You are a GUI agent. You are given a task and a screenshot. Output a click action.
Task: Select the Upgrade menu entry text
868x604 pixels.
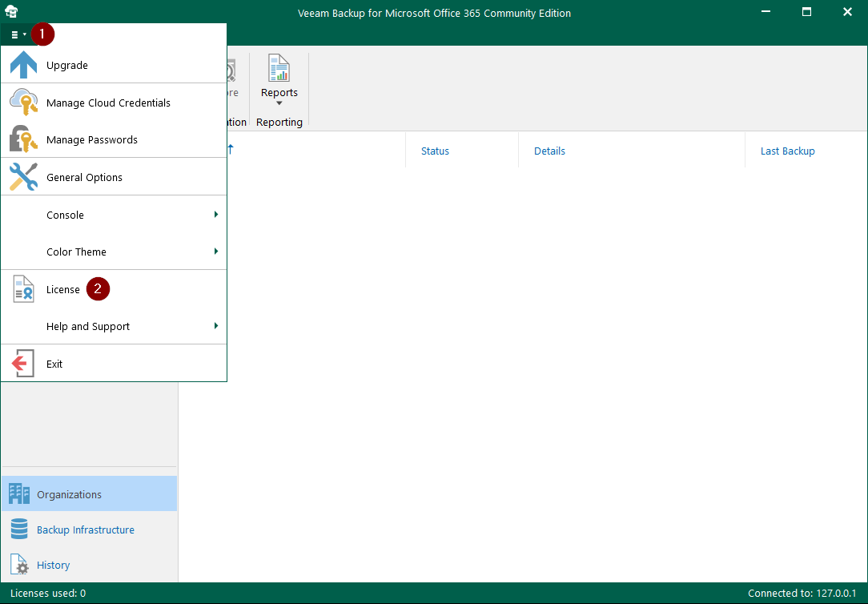[67, 66]
